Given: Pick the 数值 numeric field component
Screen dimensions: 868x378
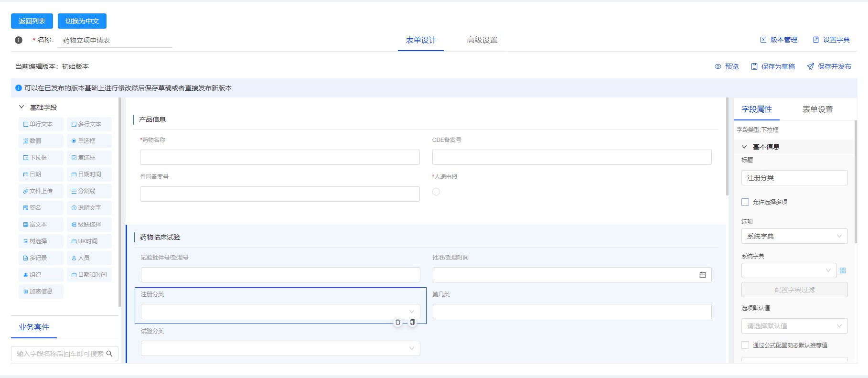Looking at the screenshot, I should [41, 141].
